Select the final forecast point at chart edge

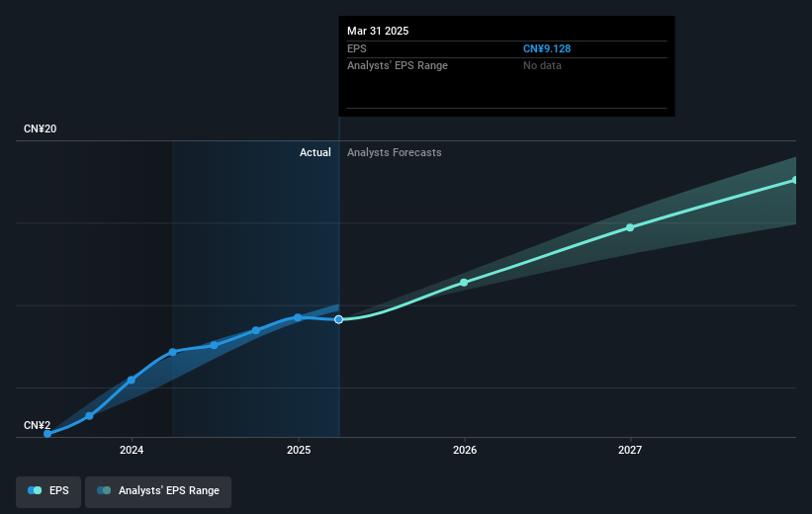795,180
